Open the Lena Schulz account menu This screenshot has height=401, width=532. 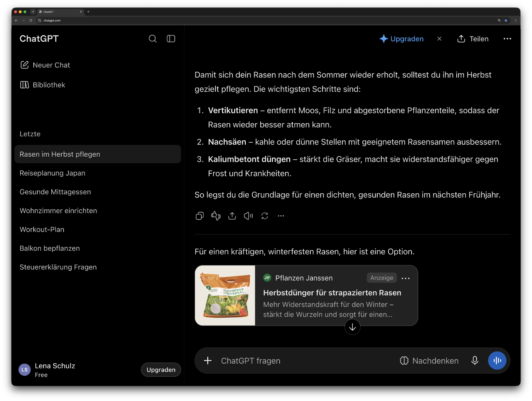(x=47, y=370)
